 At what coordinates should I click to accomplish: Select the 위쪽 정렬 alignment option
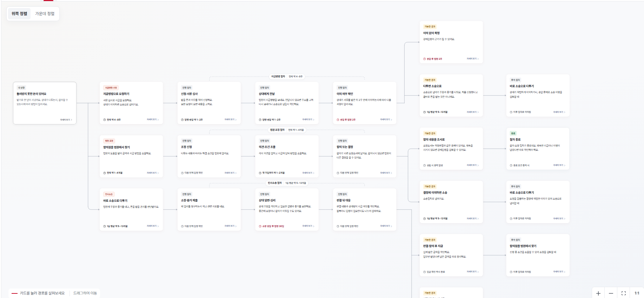(x=19, y=14)
